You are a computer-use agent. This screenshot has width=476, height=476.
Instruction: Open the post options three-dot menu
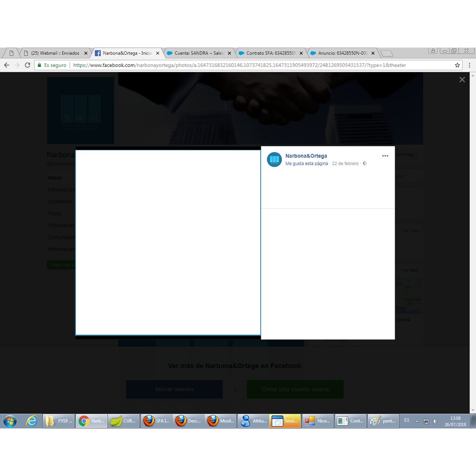click(x=385, y=156)
